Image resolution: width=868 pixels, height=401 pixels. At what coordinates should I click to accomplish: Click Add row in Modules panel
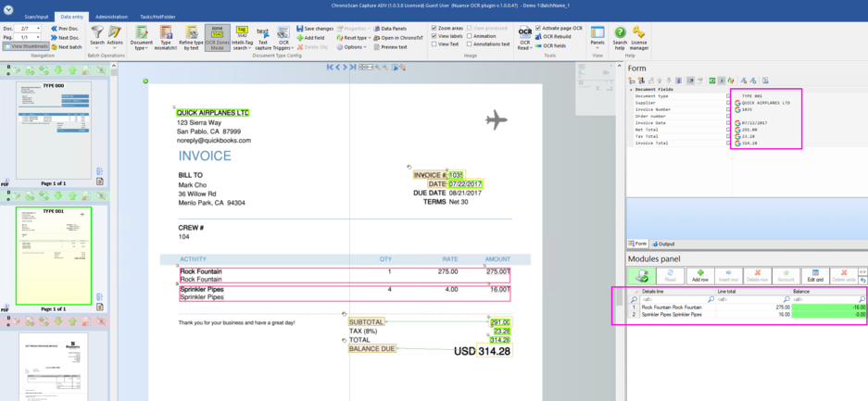pyautogui.click(x=699, y=275)
